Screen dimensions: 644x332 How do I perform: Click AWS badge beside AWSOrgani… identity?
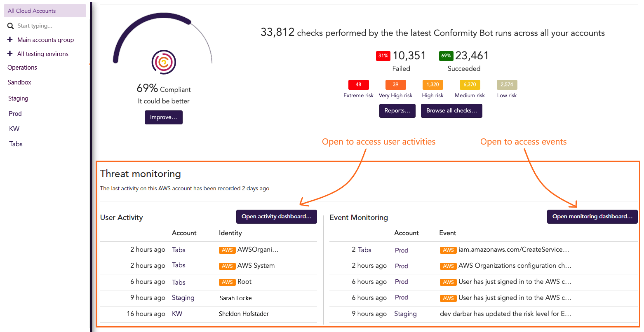[227, 250]
